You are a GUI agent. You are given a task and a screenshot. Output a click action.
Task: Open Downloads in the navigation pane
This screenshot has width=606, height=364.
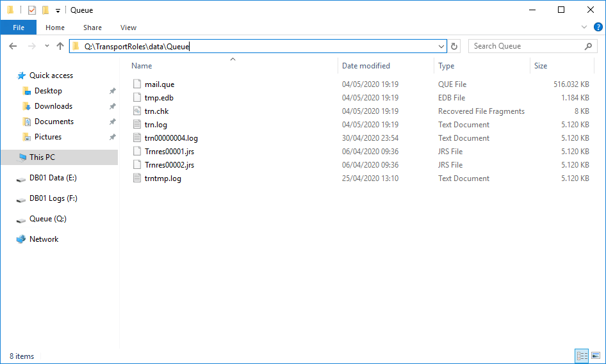(53, 106)
